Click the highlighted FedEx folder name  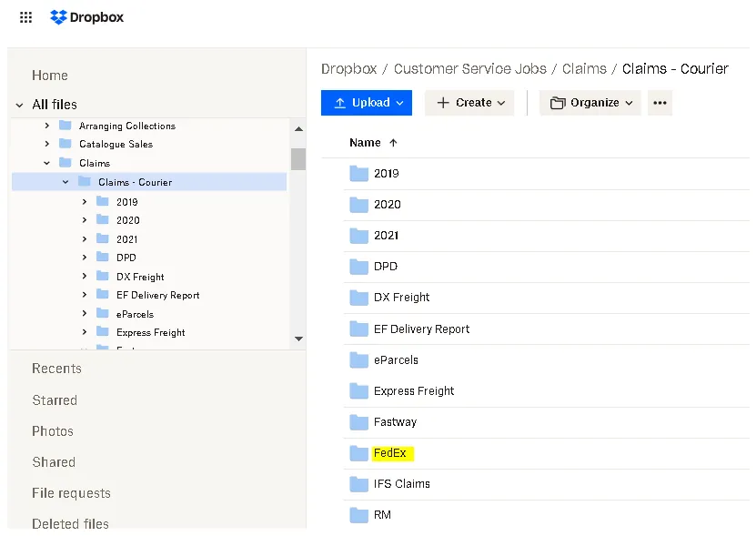point(390,453)
